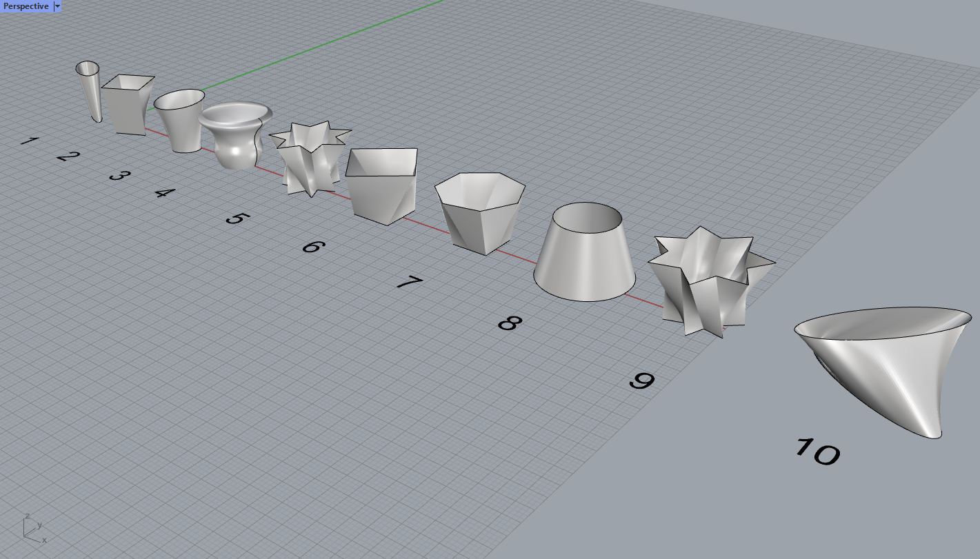Click the text label "9"
Screen dimensions: 980x559
pos(642,380)
